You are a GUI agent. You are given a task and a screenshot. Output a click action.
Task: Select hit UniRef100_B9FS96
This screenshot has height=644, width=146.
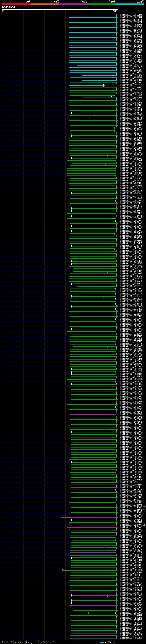tap(131, 156)
